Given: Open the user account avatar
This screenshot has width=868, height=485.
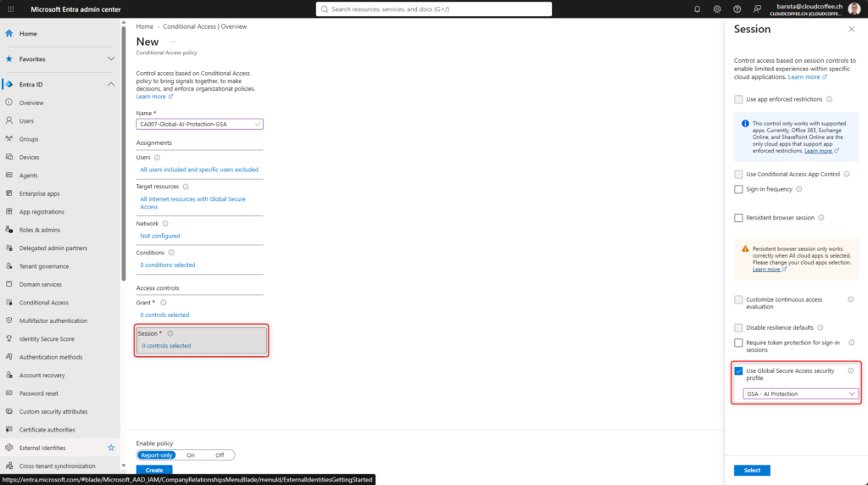Looking at the screenshot, I should click(854, 8).
